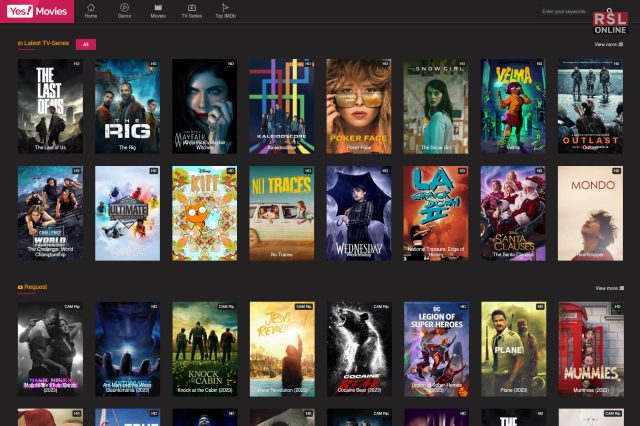Click the Latest TV-Series heading
Image resolution: width=640 pixels, height=426 pixels.
pyautogui.click(x=43, y=43)
